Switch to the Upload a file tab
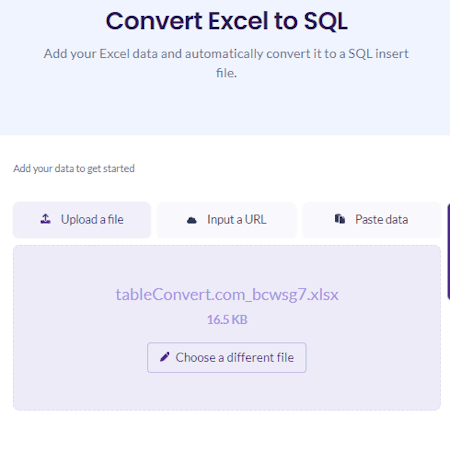Screen dimensions: 450x452 82,220
